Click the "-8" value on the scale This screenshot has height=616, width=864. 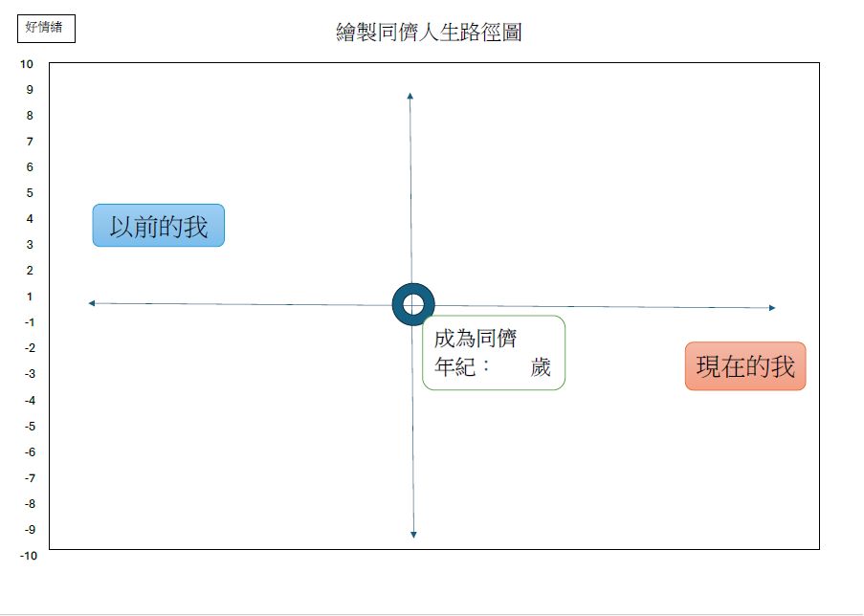pyautogui.click(x=29, y=503)
